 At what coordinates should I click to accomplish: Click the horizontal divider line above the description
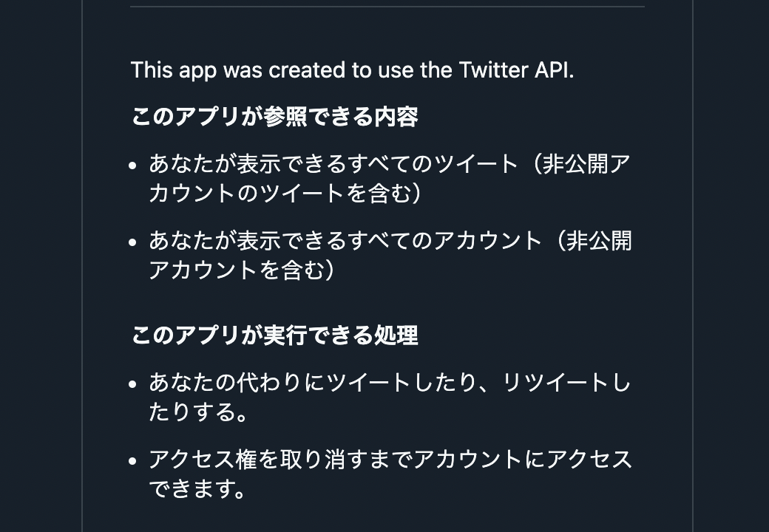[387, 7]
